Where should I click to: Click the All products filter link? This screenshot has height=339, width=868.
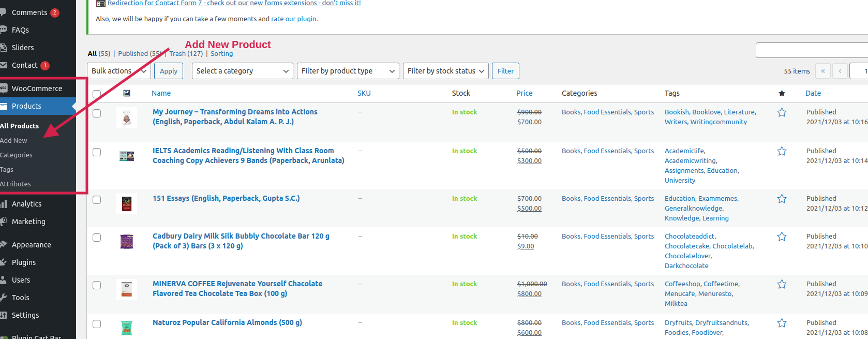coord(92,53)
